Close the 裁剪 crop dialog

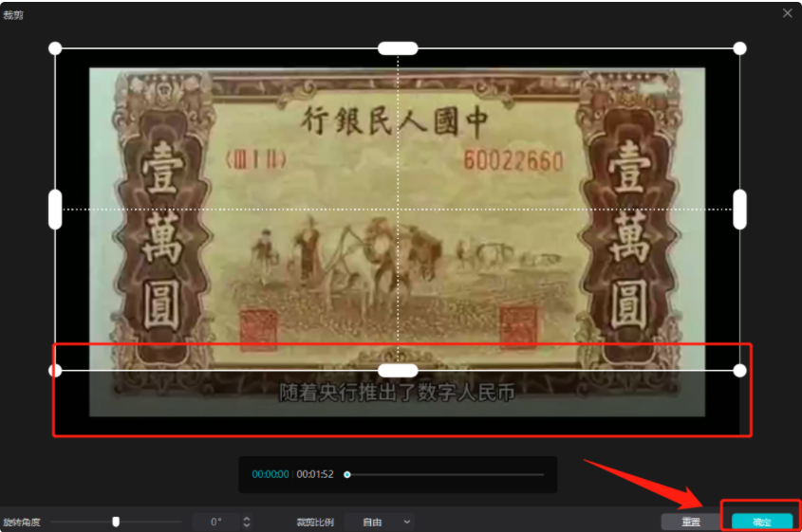(787, 13)
